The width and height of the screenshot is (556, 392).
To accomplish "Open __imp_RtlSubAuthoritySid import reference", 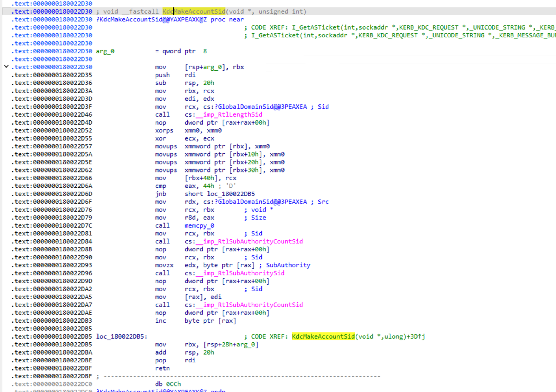I will pyautogui.click(x=240, y=273).
